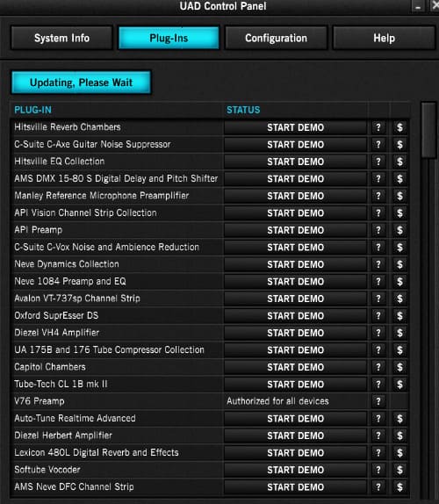This screenshot has height=504, width=439.
Task: Start demo for Hitsville Reverb Chambers
Action: click(295, 127)
